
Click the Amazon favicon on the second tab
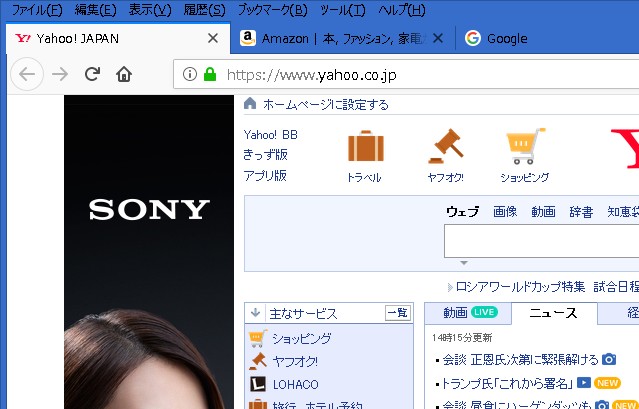(247, 38)
